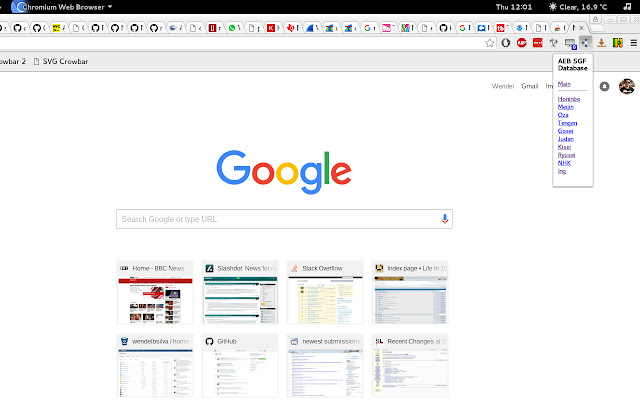Screen dimensions: 640x400
Task: Open the wendelbsilva / home thumbnail
Action: click(x=155, y=365)
